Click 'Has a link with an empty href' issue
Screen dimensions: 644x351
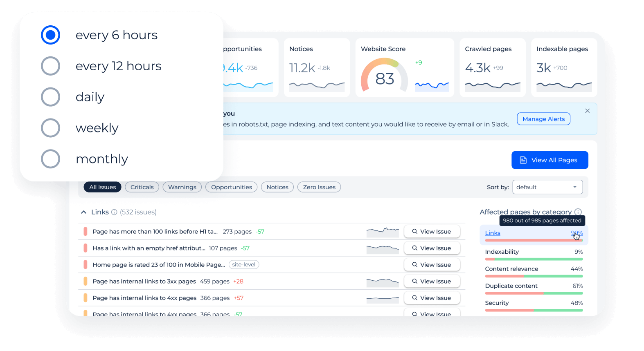149,248
